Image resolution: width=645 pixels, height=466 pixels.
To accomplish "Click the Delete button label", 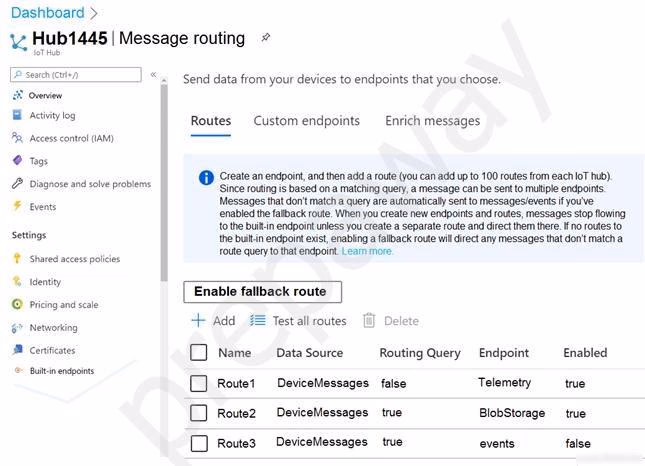I will coord(401,321).
